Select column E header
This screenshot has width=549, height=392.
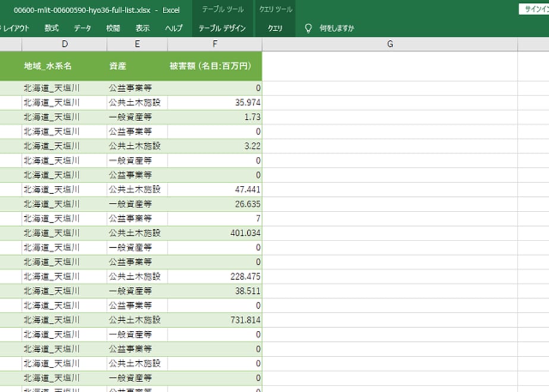(137, 44)
